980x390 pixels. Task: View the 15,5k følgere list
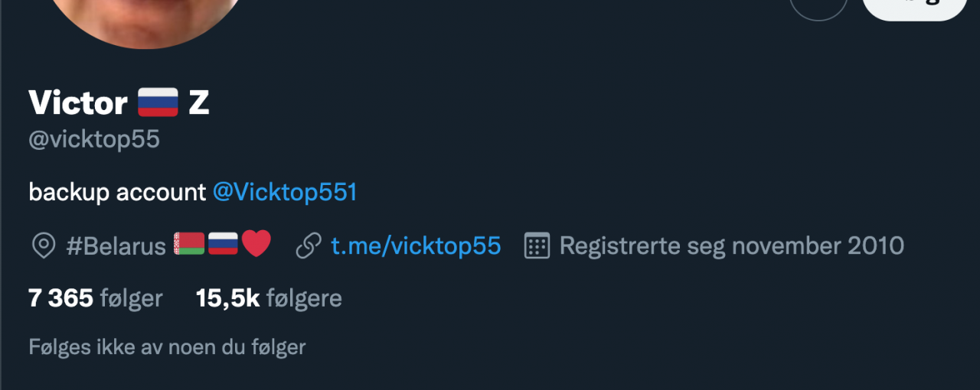coord(269,298)
